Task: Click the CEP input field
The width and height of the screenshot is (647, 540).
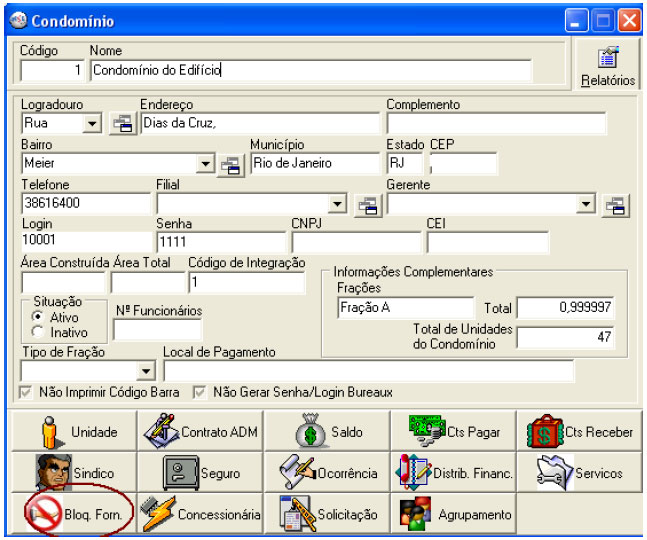Action: pyautogui.click(x=463, y=163)
